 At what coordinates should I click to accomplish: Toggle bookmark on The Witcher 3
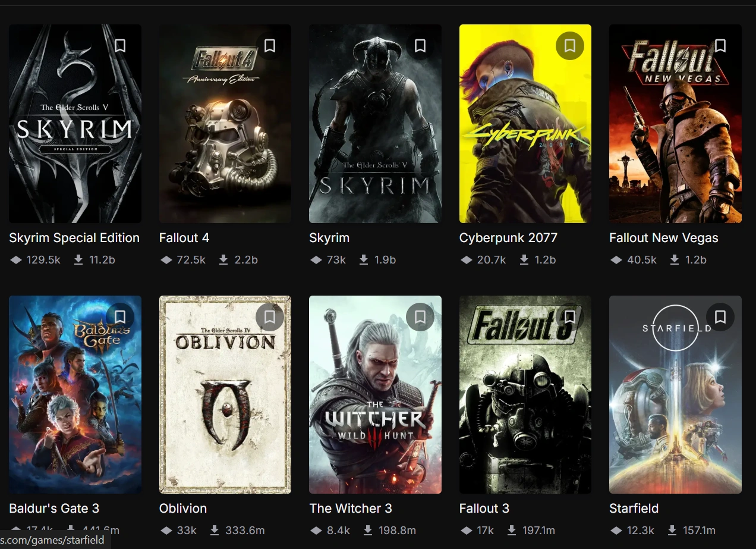420,317
